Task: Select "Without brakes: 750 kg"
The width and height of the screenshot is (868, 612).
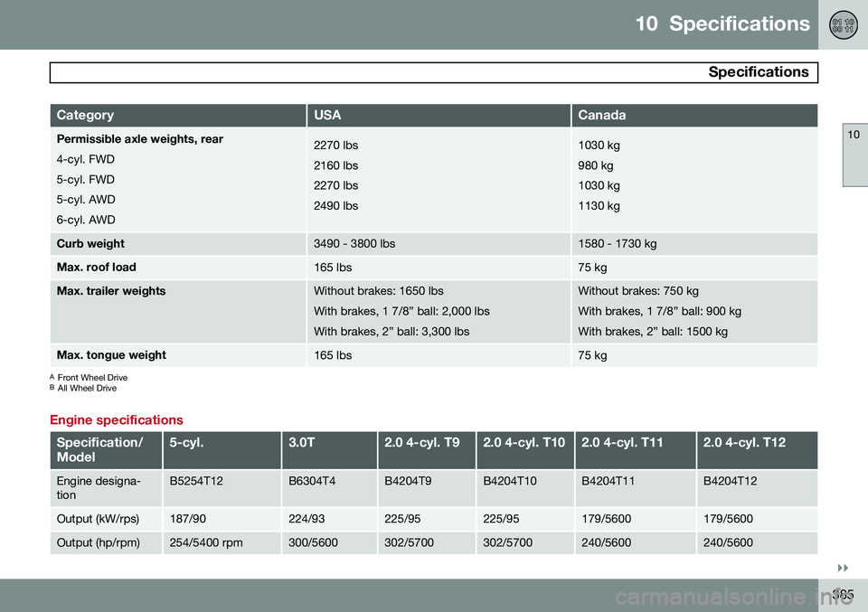Action: (638, 291)
